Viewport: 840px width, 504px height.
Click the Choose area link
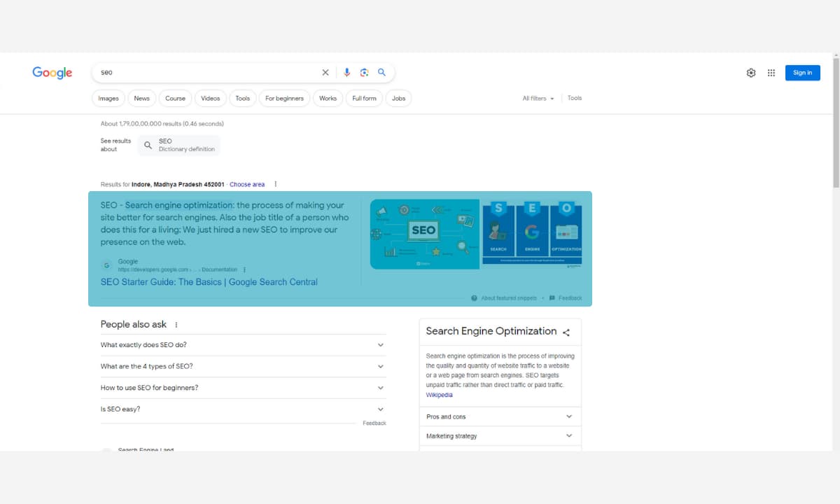tap(247, 184)
